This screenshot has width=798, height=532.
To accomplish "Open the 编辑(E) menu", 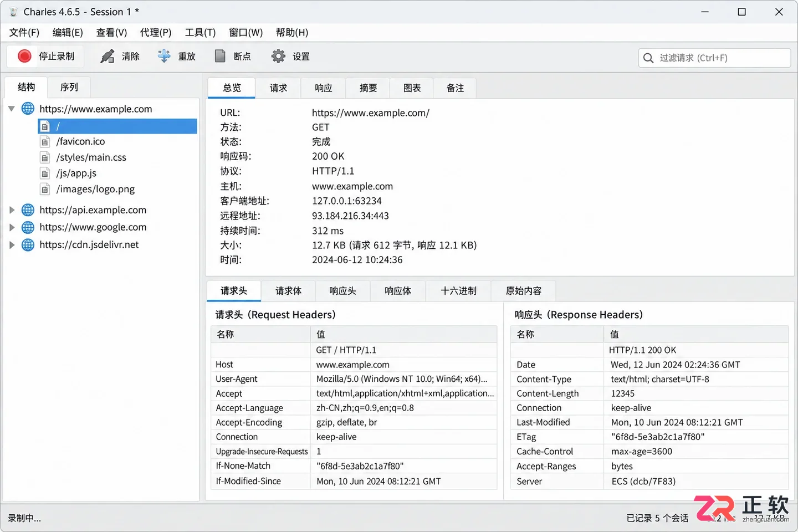I will point(68,33).
